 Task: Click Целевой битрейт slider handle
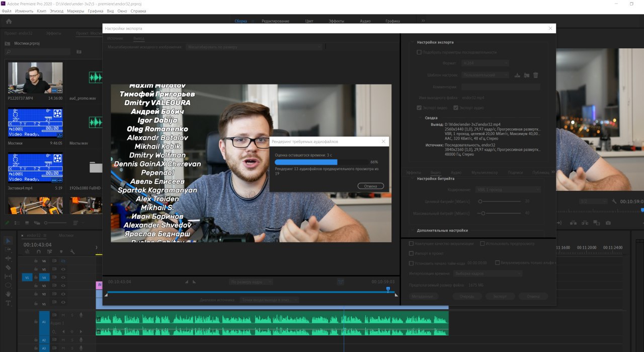click(x=480, y=201)
